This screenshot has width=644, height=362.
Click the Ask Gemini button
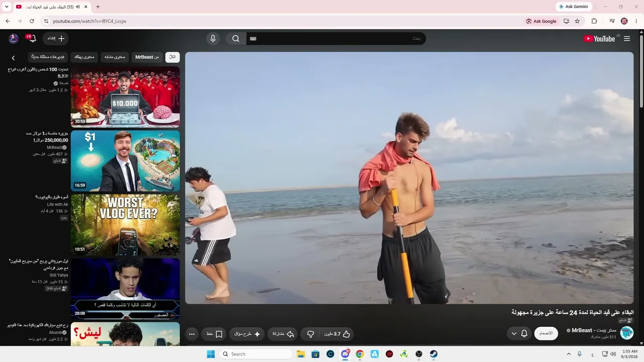[574, 7]
